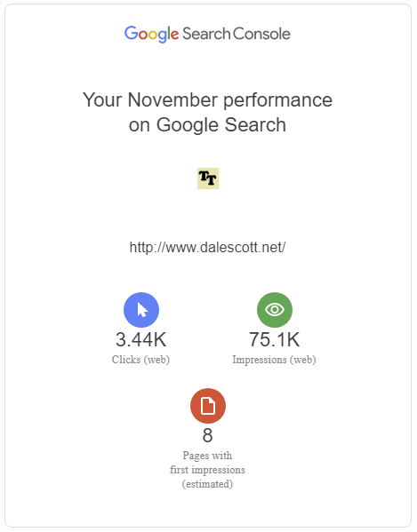Click the word Search in the header

(206, 34)
